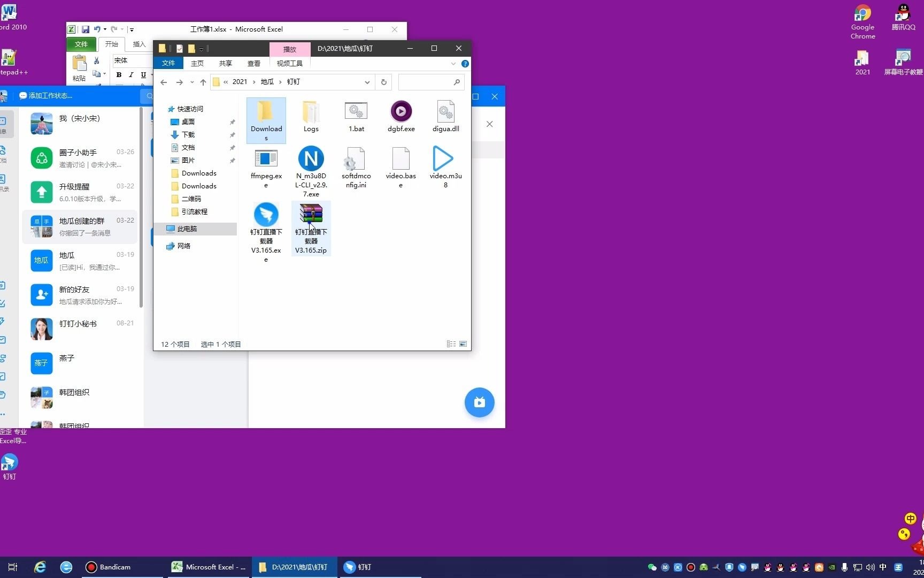Expand the Explorer ribbon chevron
924x578 pixels.
[x=453, y=64]
